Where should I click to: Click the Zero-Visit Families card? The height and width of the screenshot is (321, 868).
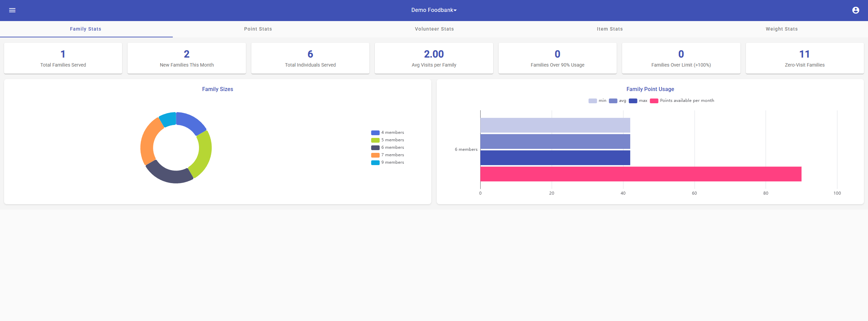point(804,58)
